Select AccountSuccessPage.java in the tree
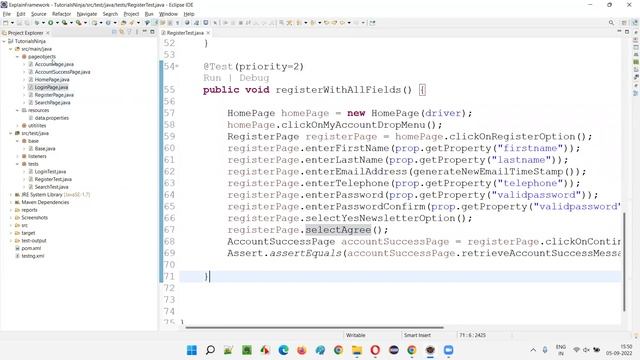The image size is (640, 360). point(62,72)
